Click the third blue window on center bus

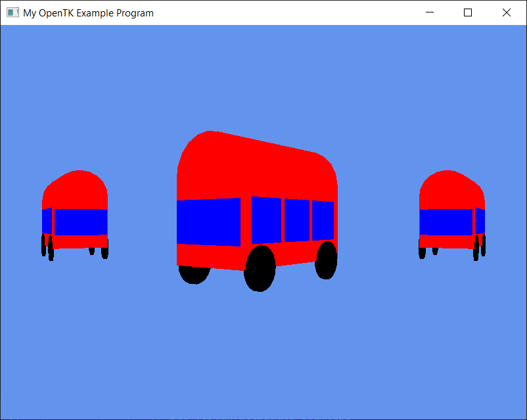tap(296, 220)
